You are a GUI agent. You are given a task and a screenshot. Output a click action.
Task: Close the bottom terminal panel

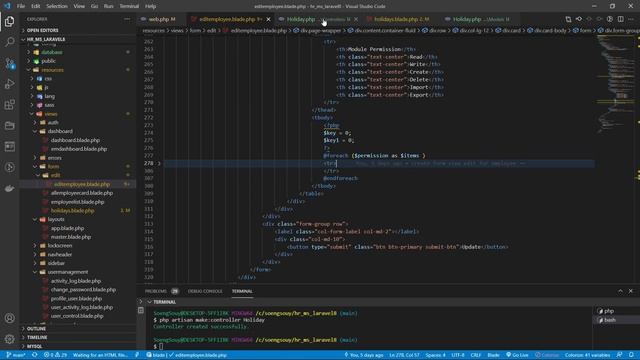pos(631,291)
